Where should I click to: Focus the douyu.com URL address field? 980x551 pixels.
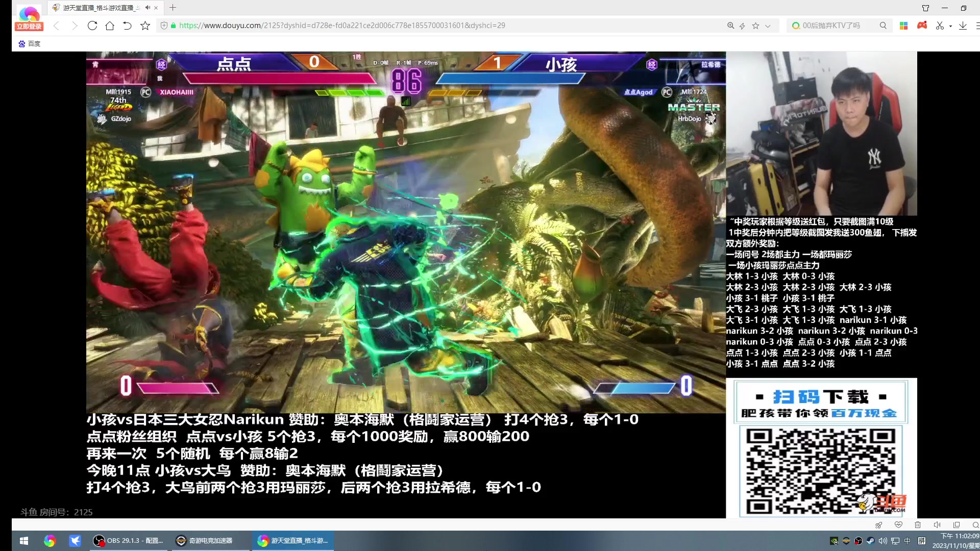coord(342,26)
